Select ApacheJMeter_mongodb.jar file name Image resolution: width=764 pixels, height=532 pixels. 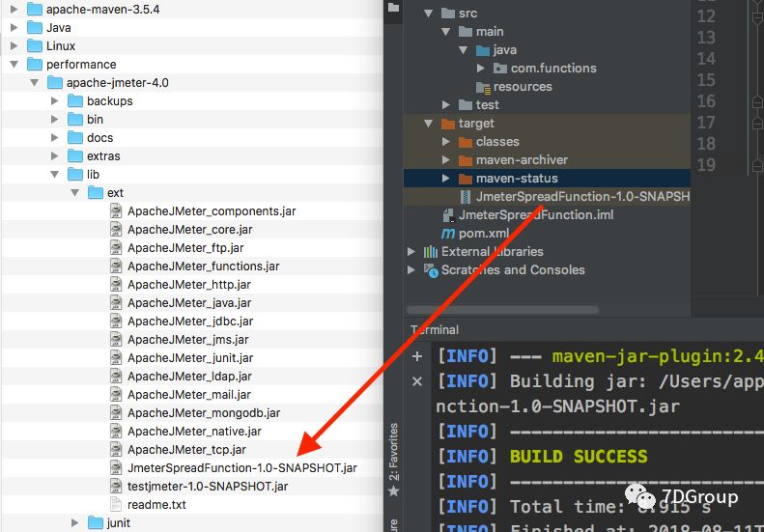click(x=204, y=413)
